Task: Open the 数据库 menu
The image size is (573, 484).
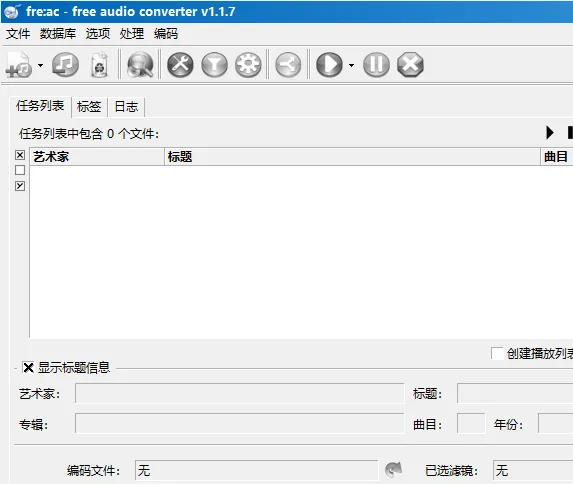Action: pyautogui.click(x=58, y=34)
